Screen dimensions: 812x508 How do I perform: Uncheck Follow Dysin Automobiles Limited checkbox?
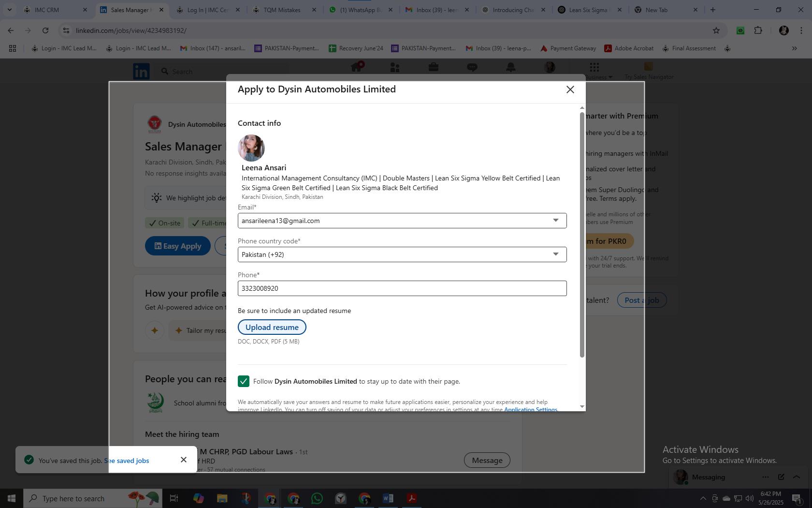click(x=244, y=381)
